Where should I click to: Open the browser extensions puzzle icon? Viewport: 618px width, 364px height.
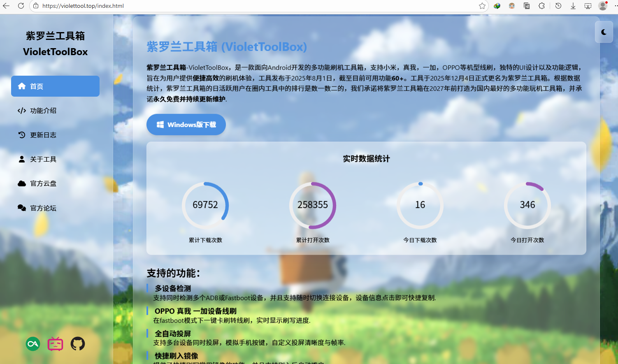pos(541,6)
